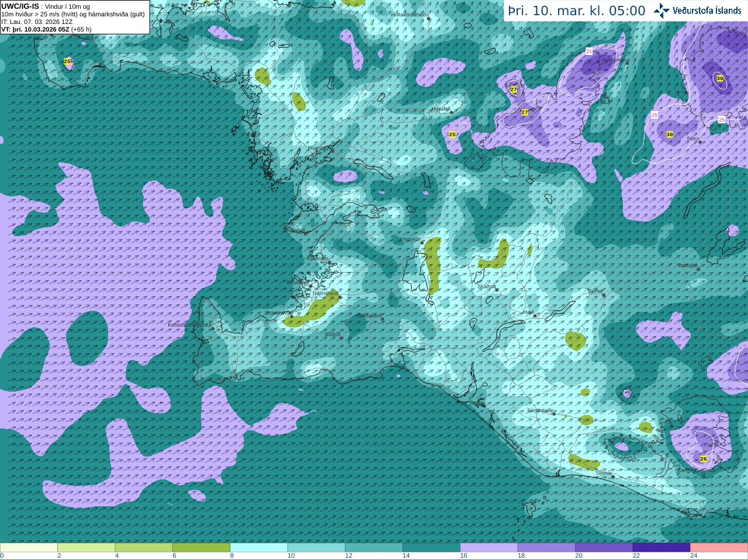748x560 pixels.
Task: Click the 26 gust marker in the southeast
Action: [x=704, y=459]
